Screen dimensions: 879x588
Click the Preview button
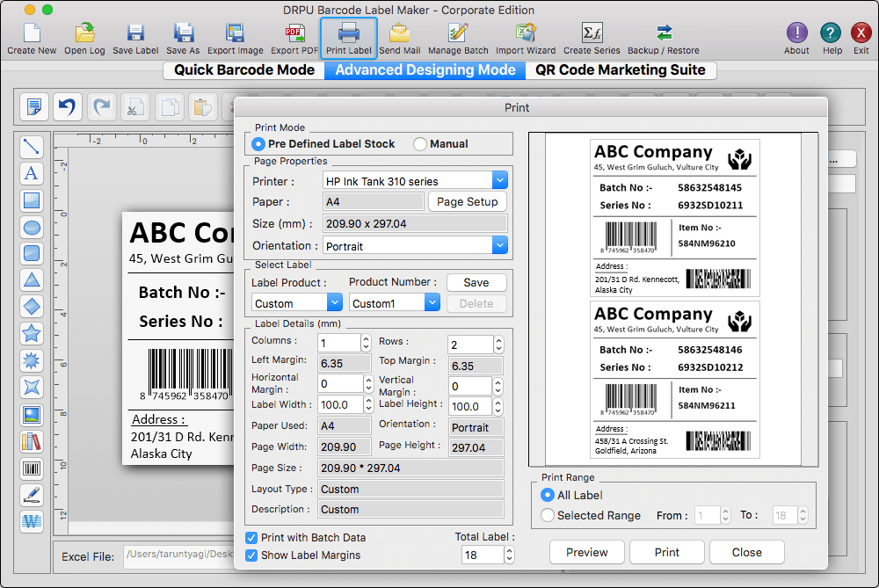tap(587, 552)
